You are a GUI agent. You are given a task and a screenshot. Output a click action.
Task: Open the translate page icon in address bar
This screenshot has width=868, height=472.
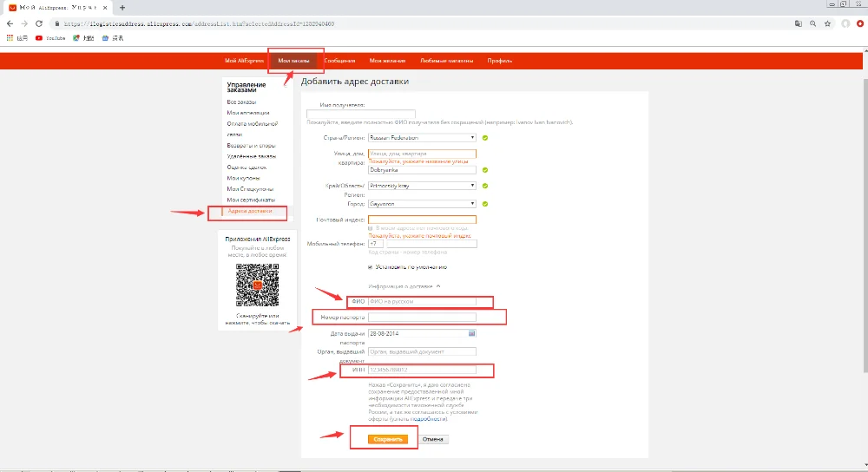pos(799,23)
